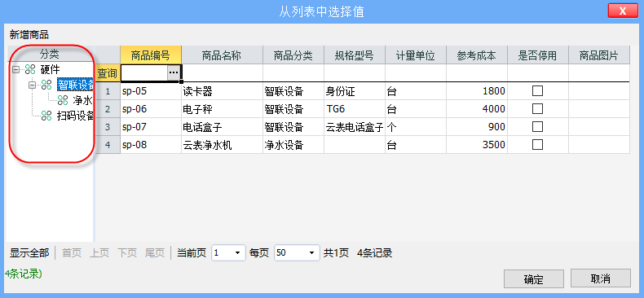Click the TG6 specification cell

click(x=355, y=109)
